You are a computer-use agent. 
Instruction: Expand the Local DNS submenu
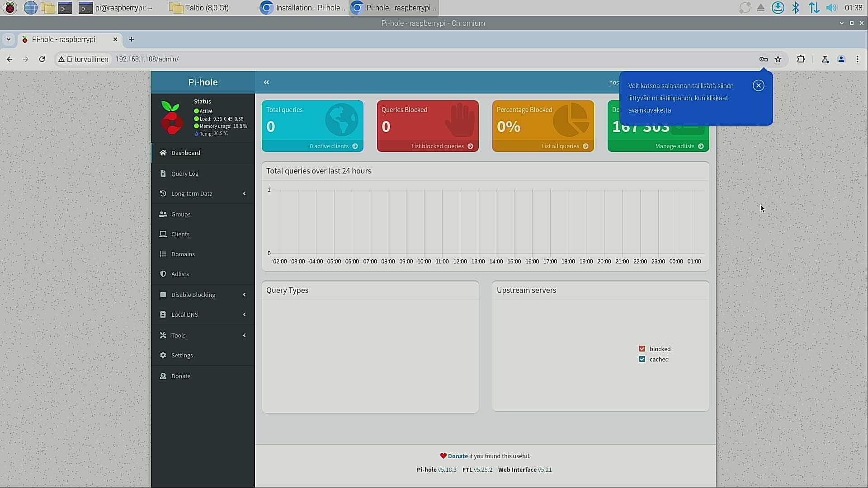(x=203, y=314)
